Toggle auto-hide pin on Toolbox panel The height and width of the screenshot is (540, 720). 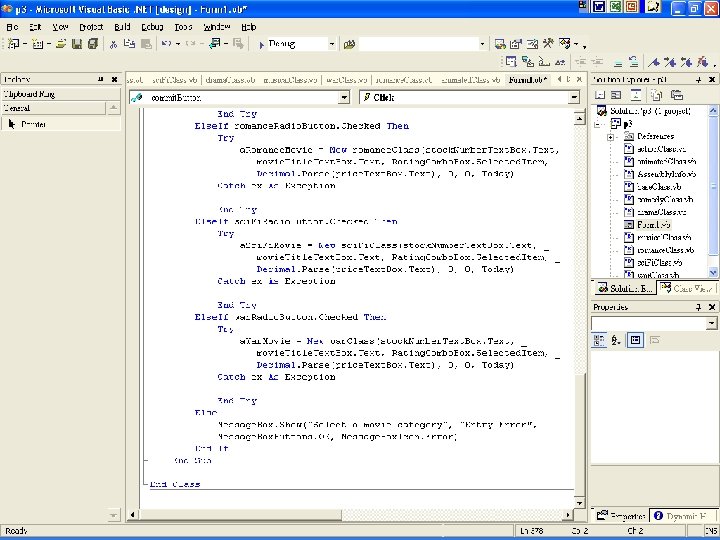point(100,79)
